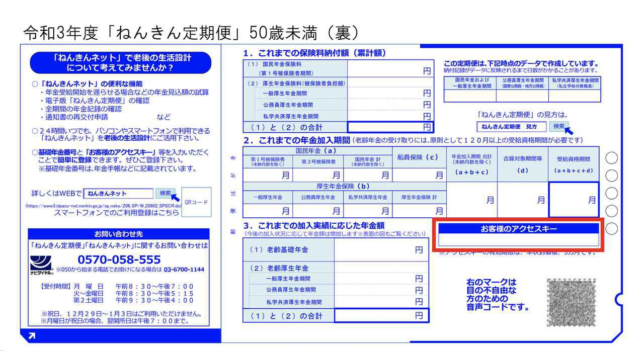The image size is (644, 351).
Task: Click 第3号被保険者 column header
Action: pos(318,161)
